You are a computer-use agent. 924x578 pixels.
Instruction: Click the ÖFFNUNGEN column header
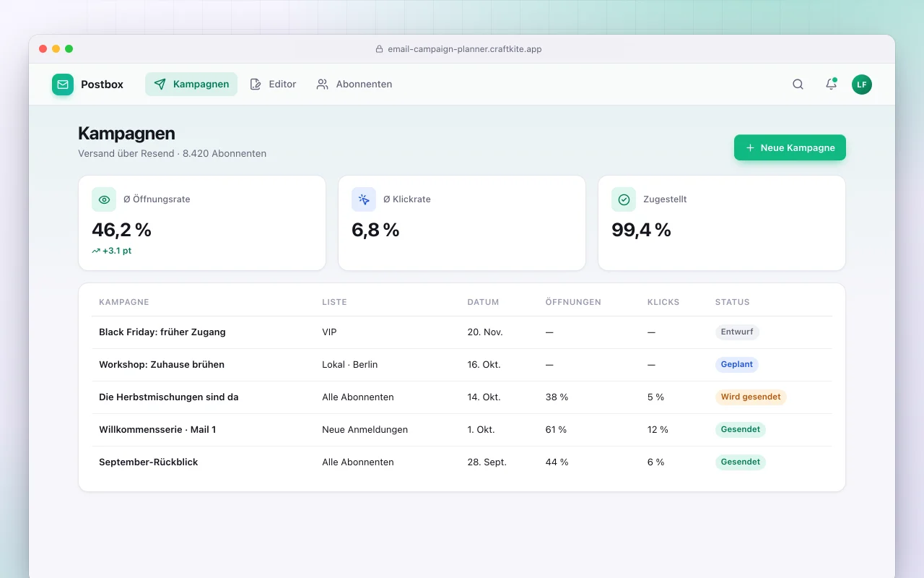(573, 302)
